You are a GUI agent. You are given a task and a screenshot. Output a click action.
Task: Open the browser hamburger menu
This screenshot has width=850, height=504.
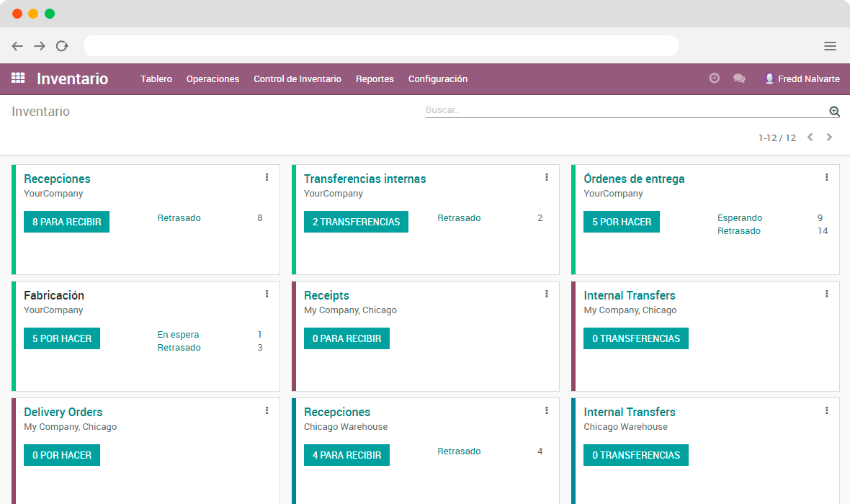coord(830,45)
